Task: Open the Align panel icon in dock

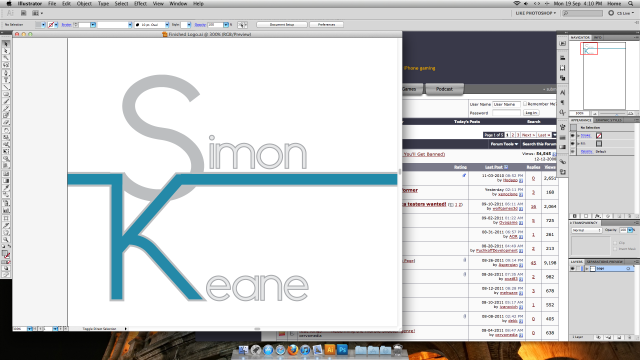Action: [562, 58]
